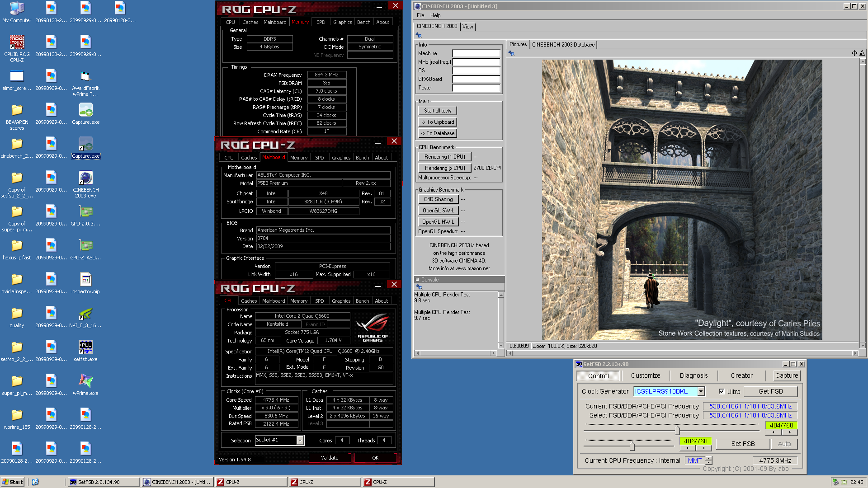Viewport: 868px width, 488px height.
Task: Toggle the Ultra checkbox in SetFSB
Action: coord(722,391)
